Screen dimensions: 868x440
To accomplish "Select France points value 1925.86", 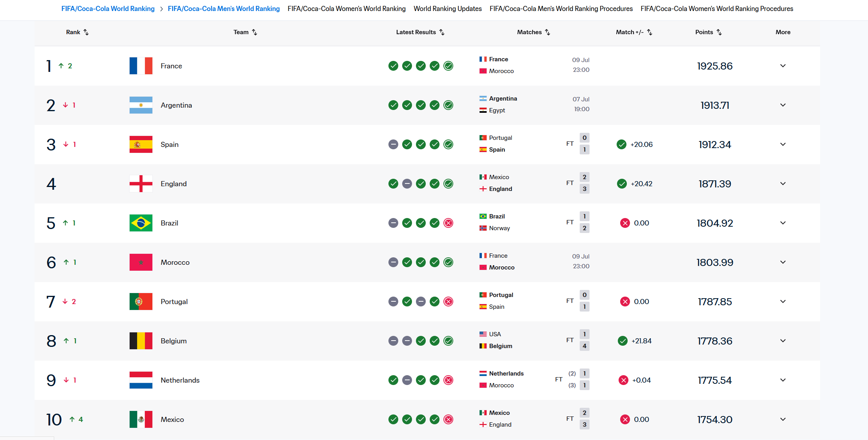I will pos(715,66).
